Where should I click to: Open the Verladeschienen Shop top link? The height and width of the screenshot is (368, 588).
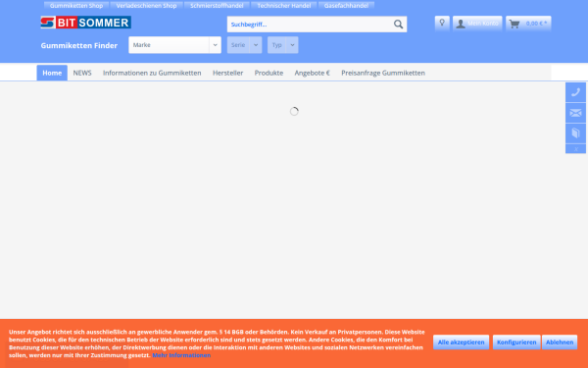146,6
